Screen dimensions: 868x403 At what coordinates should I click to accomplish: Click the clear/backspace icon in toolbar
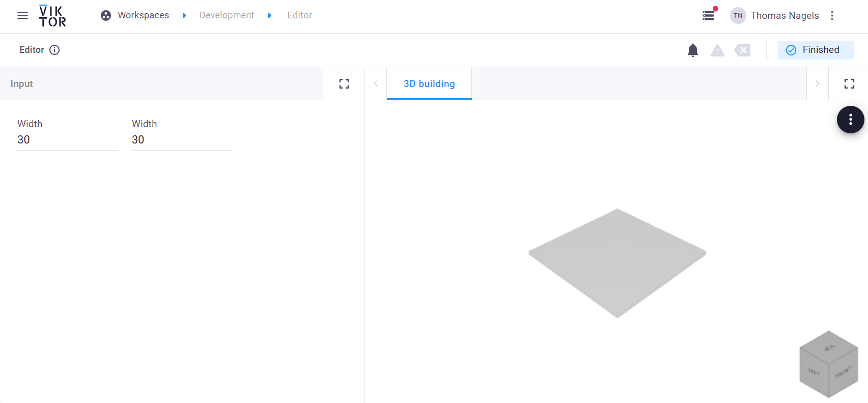pos(742,50)
